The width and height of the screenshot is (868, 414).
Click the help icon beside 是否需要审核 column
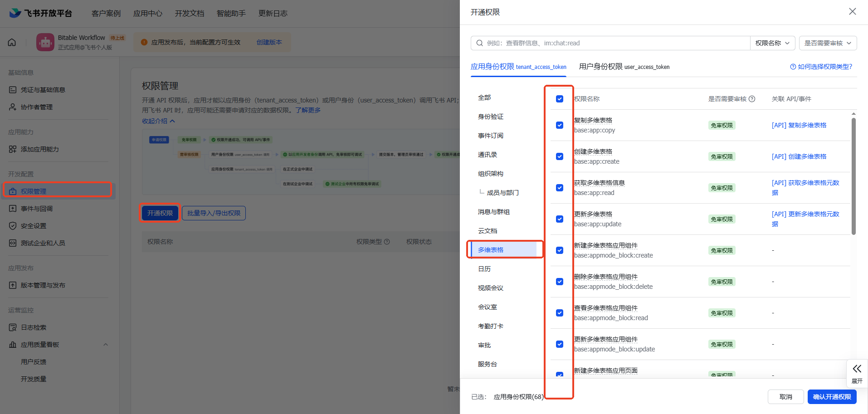(x=752, y=99)
